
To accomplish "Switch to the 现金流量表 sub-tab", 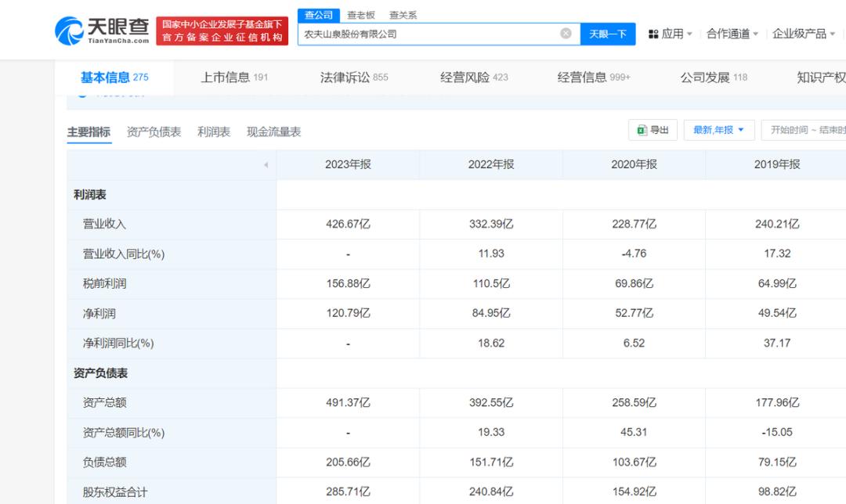I will click(x=273, y=132).
